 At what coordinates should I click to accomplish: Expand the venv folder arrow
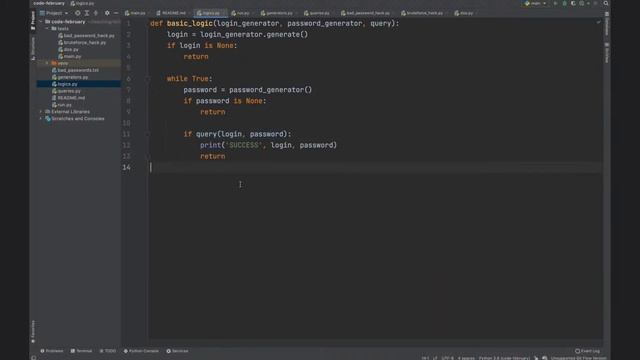click(x=47, y=63)
